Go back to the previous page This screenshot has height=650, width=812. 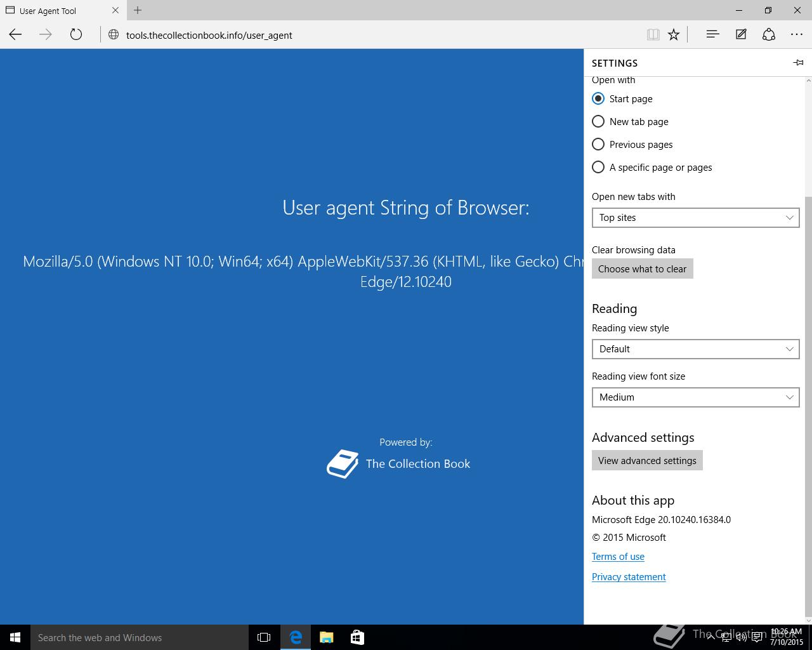(x=15, y=35)
